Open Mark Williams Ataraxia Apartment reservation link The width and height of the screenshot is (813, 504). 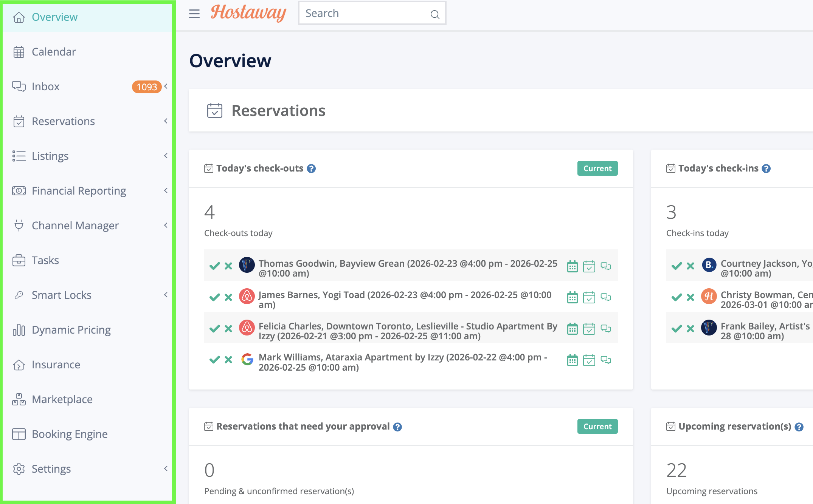click(403, 362)
